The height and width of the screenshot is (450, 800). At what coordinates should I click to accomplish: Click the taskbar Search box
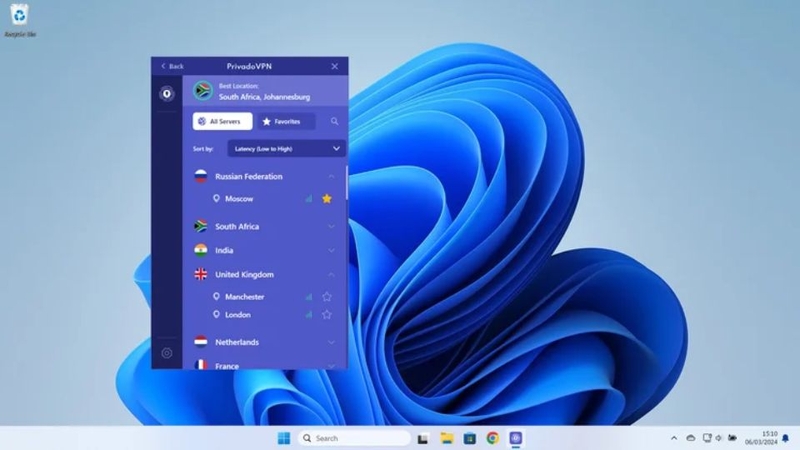coord(354,438)
